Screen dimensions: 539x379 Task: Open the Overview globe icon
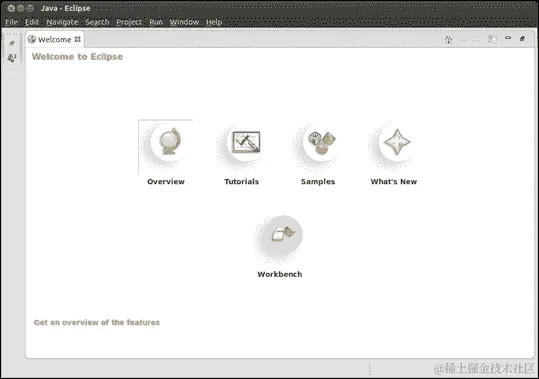click(170, 142)
